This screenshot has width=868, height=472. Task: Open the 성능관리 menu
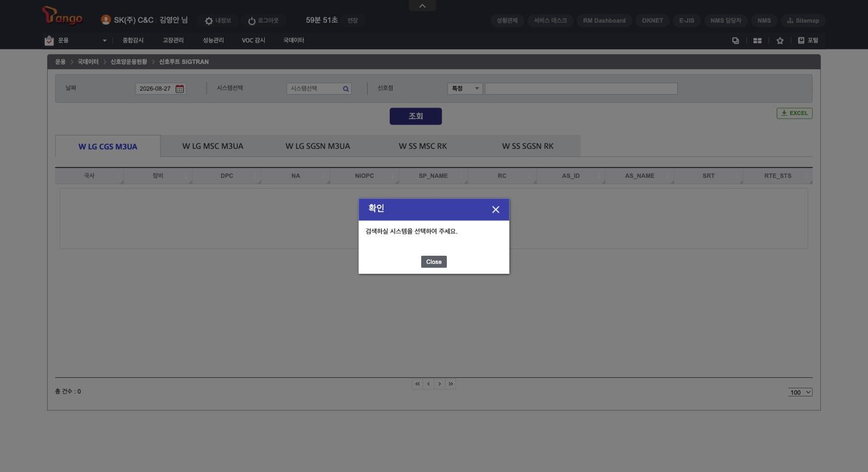point(213,41)
